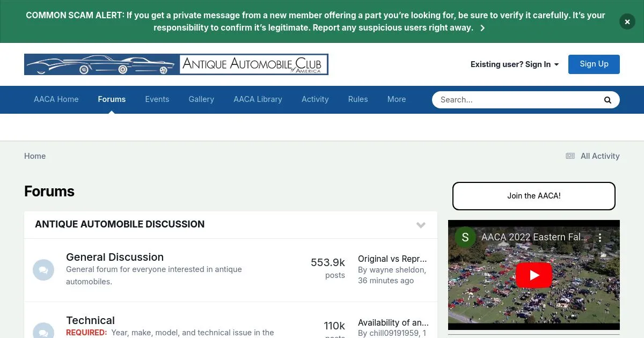Play the AACA 2022 video
The width and height of the screenshot is (644, 338).
tap(534, 275)
